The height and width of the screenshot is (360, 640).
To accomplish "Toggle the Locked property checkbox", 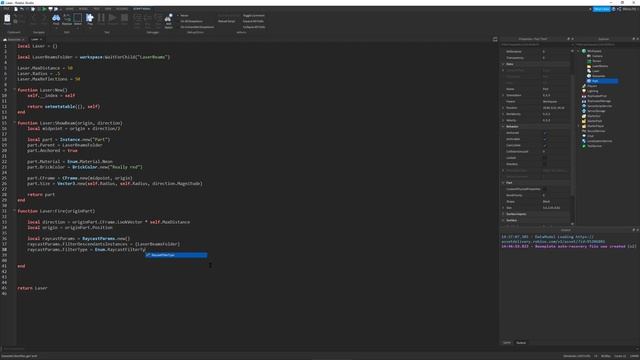I will point(544,158).
